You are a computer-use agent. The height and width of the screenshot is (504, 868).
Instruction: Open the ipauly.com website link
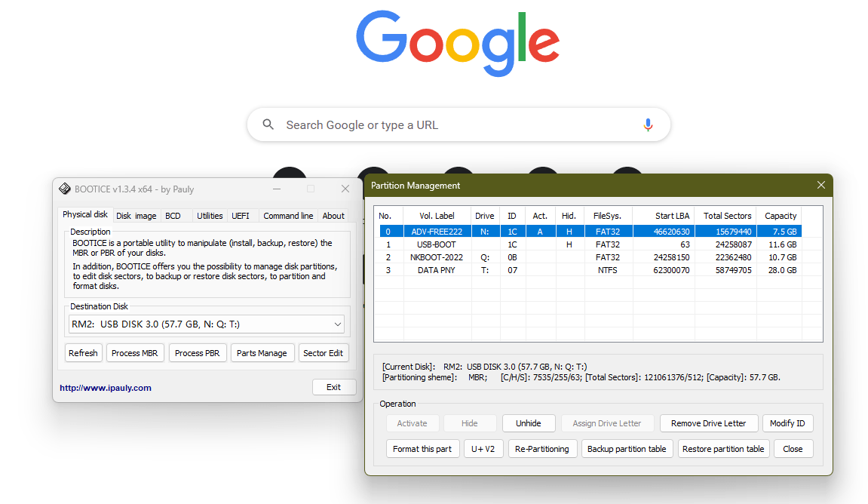[x=106, y=388]
